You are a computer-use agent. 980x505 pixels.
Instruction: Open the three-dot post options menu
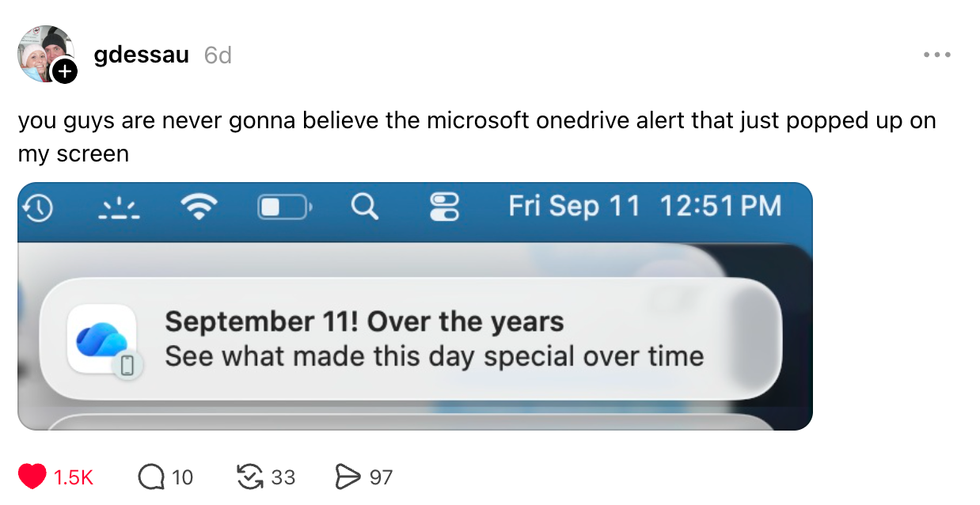(x=936, y=55)
